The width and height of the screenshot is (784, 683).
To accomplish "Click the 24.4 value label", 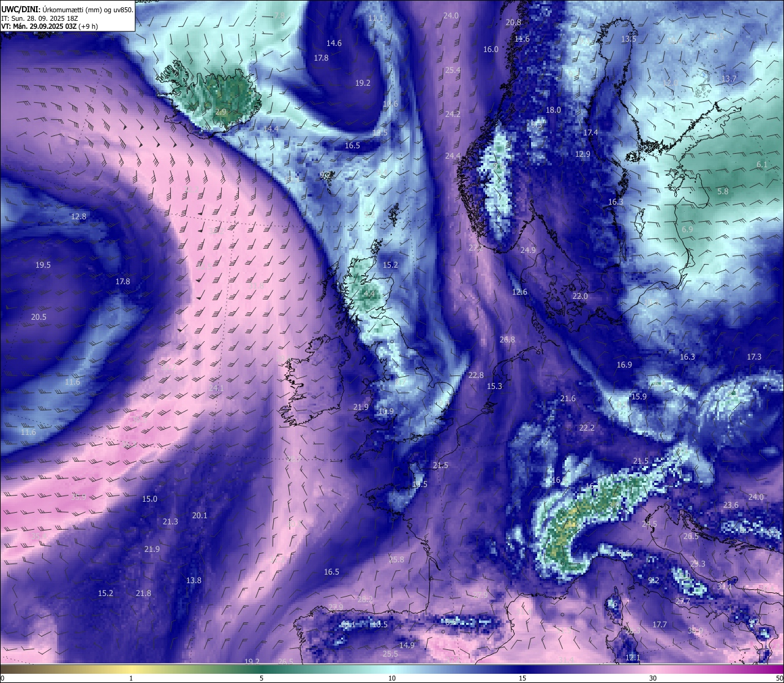I will 453,156.
